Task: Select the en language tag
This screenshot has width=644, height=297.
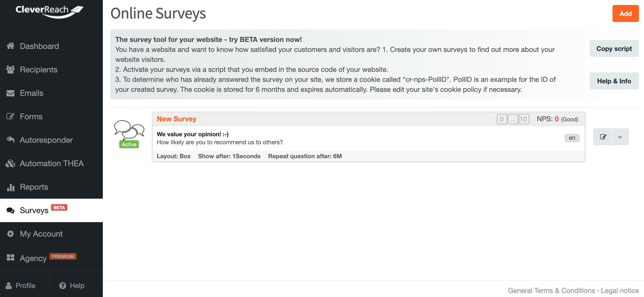Action: pyautogui.click(x=572, y=138)
